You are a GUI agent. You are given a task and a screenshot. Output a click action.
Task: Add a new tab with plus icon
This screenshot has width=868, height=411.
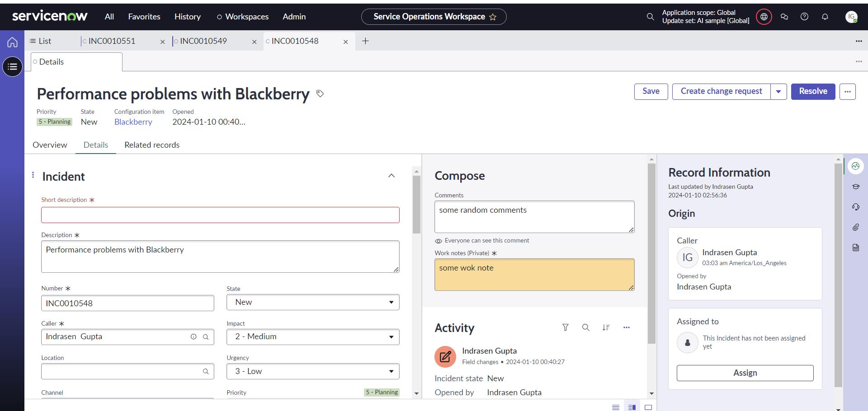point(366,41)
